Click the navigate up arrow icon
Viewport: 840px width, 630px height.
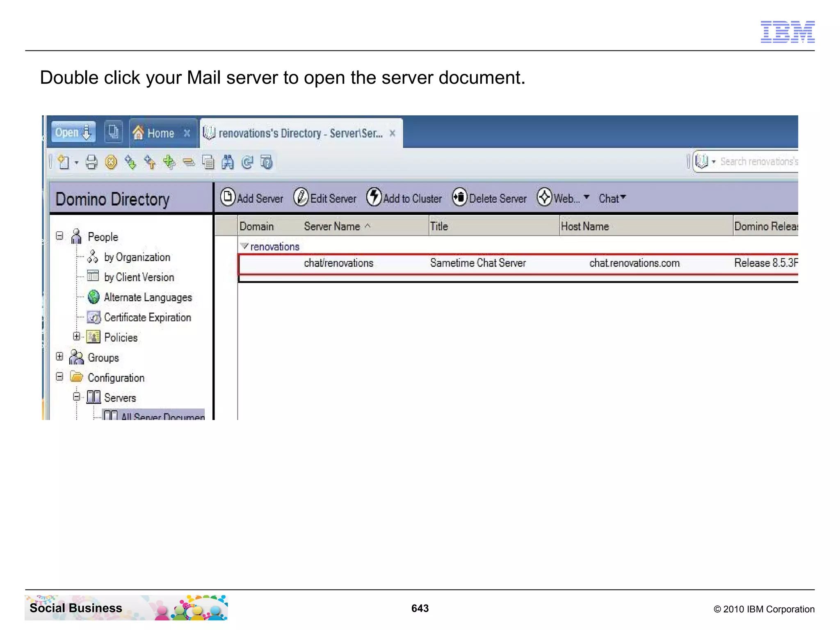(150, 162)
